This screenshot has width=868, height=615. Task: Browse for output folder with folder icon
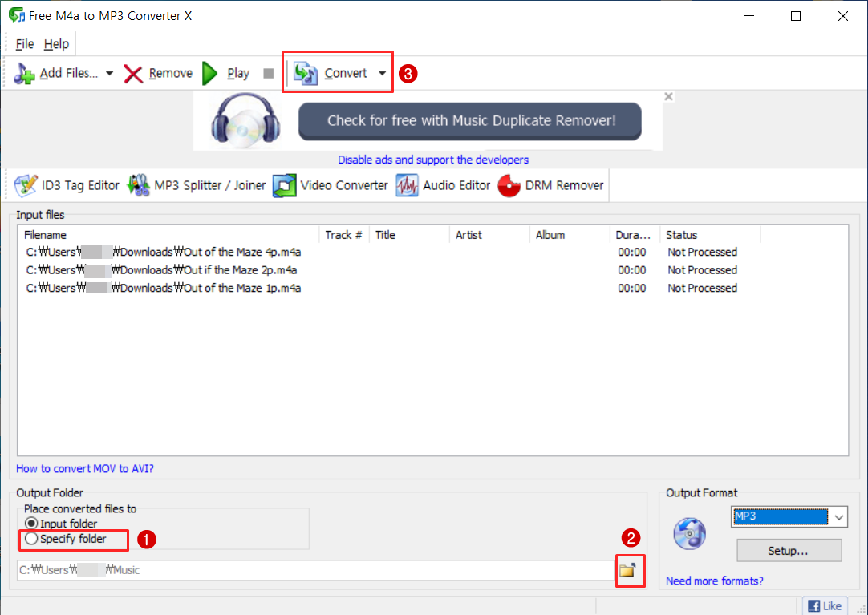[x=628, y=570]
